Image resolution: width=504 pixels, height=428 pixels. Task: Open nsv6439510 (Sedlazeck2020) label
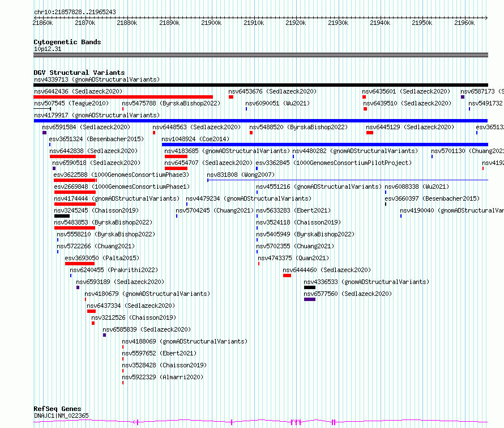pyautogui.click(x=407, y=103)
